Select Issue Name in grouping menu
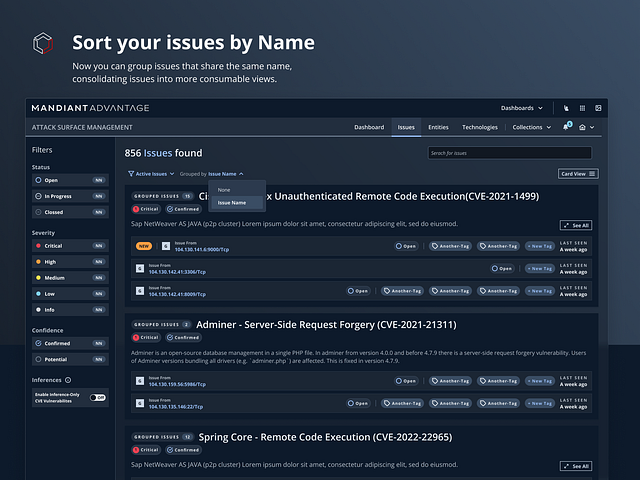Image resolution: width=640 pixels, height=480 pixels. click(237, 202)
